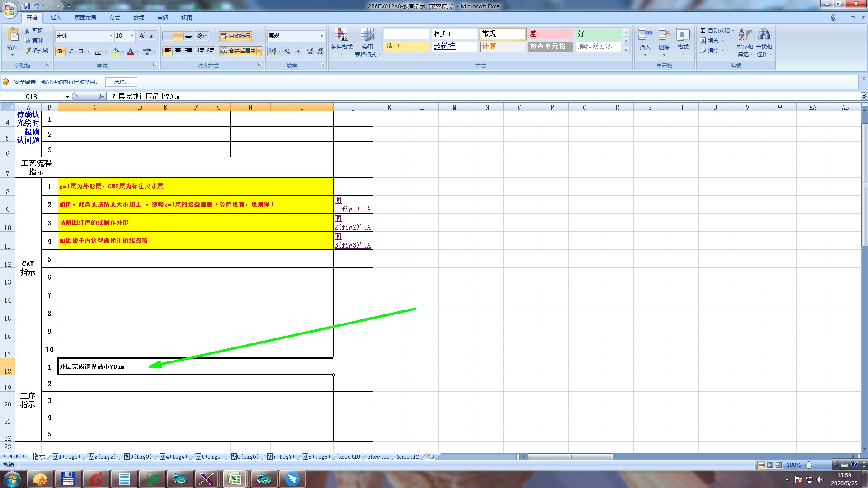Click the security warning 选项 button
The image size is (868, 488).
[x=121, y=82]
